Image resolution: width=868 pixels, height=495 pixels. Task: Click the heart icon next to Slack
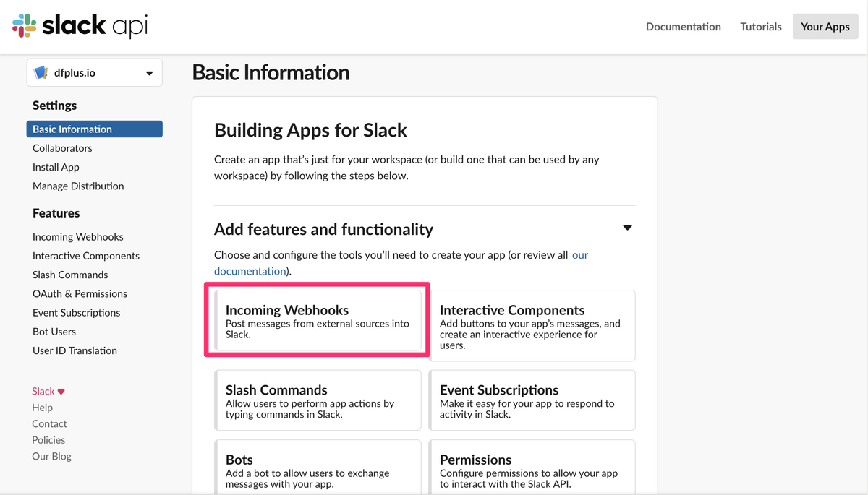point(61,391)
